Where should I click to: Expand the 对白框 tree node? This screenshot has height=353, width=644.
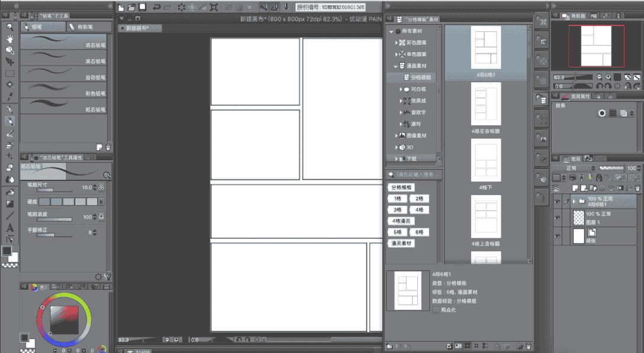[x=401, y=89]
